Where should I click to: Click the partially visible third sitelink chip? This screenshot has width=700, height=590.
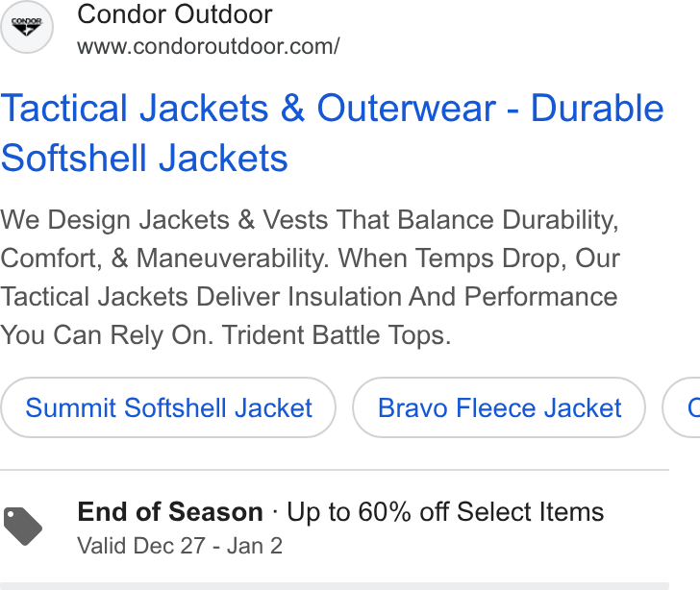(682, 407)
